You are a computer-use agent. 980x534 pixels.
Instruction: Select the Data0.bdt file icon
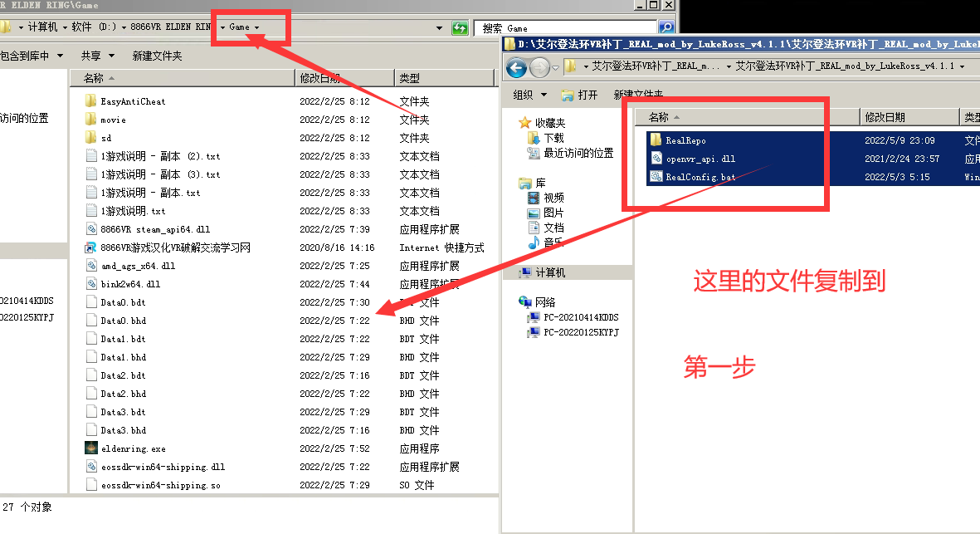[x=91, y=302]
